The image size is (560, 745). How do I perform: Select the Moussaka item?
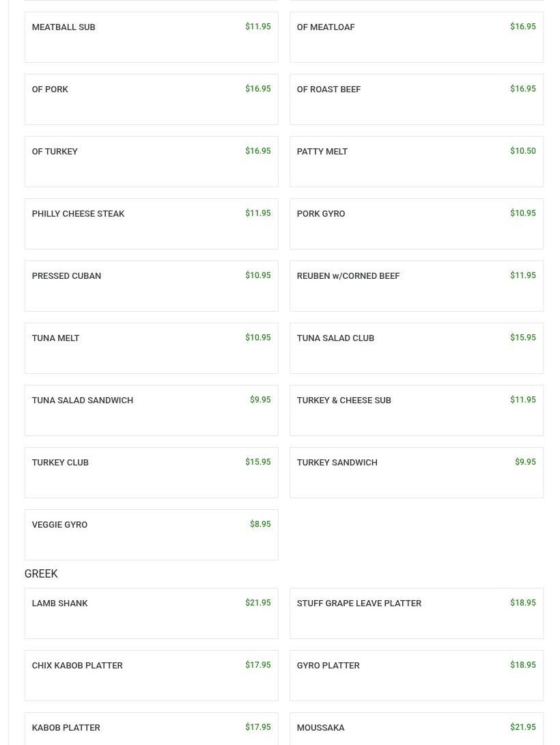[x=416, y=729]
